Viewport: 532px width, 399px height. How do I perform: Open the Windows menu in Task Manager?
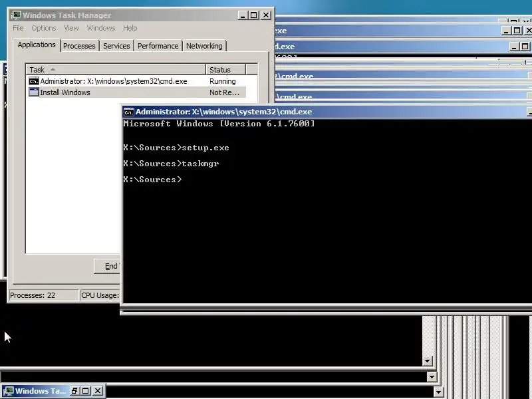click(101, 28)
